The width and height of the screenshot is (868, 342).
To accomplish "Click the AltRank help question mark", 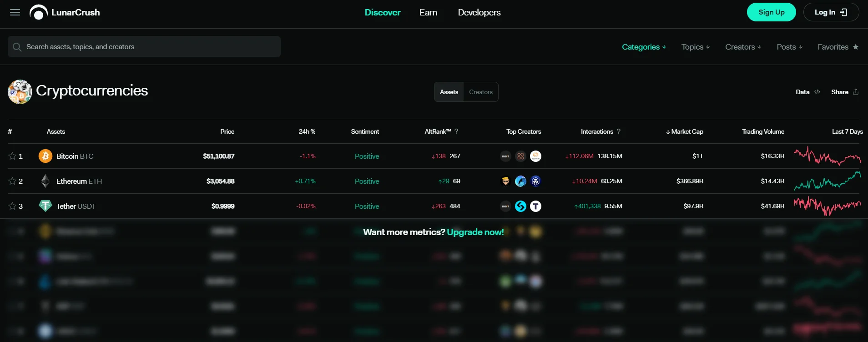I will click(456, 131).
